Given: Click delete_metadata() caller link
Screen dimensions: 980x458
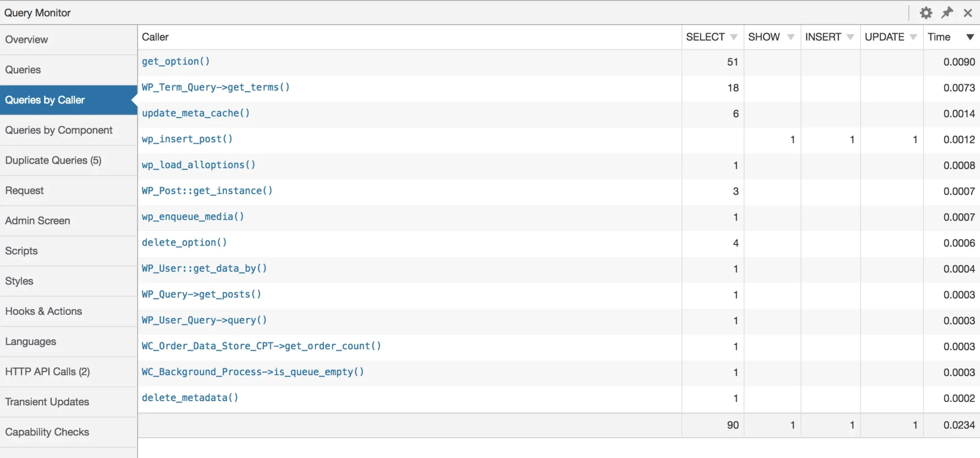Looking at the screenshot, I should point(190,398).
